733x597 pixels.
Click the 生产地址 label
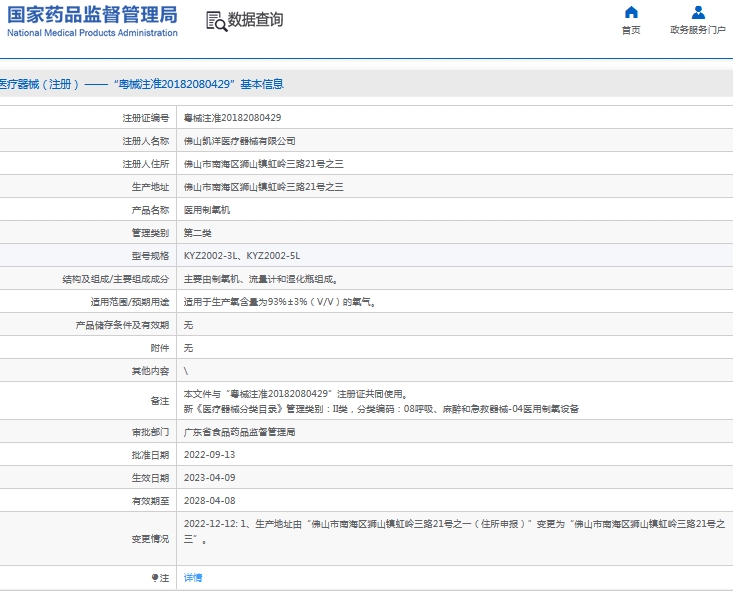[x=151, y=187]
